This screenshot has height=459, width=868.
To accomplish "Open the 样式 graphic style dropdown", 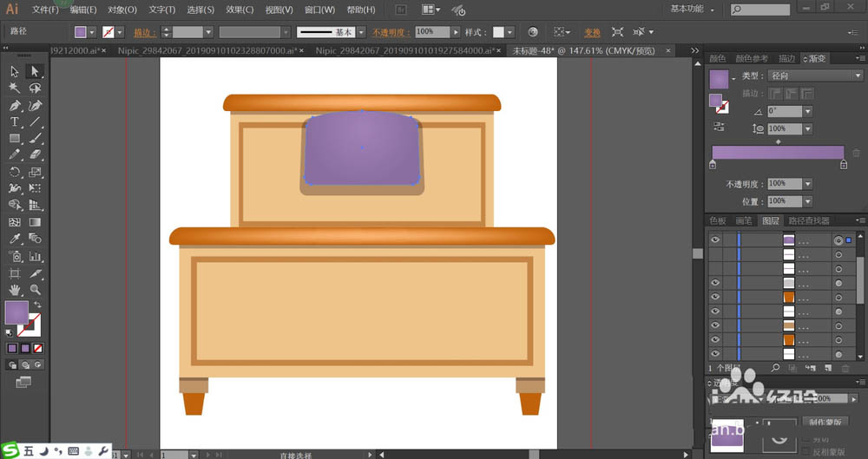I will [x=510, y=32].
